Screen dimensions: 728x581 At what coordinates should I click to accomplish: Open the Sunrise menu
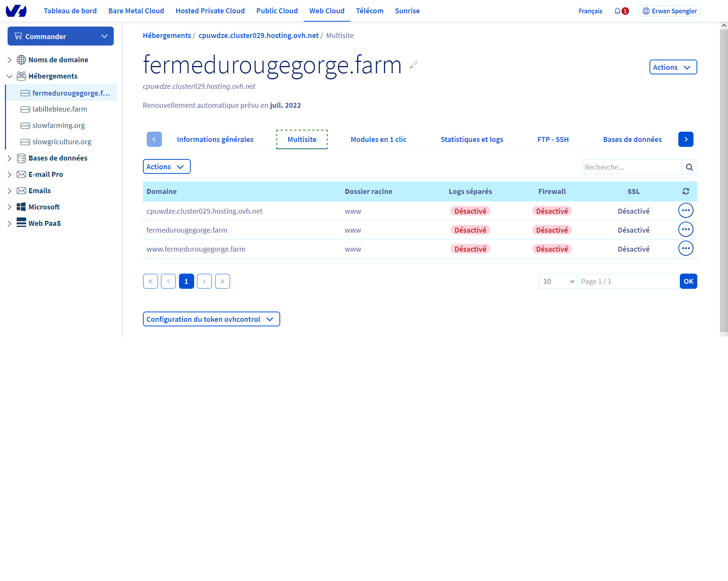407,11
